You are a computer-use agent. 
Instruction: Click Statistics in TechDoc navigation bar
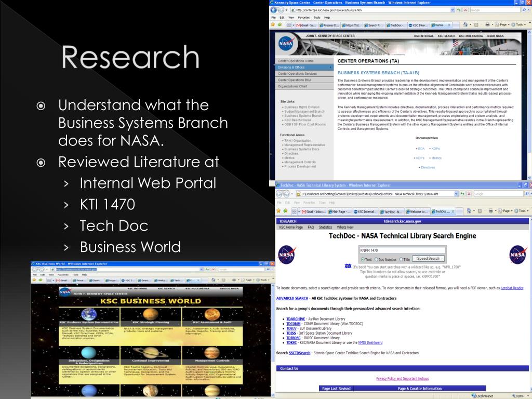pos(325,227)
